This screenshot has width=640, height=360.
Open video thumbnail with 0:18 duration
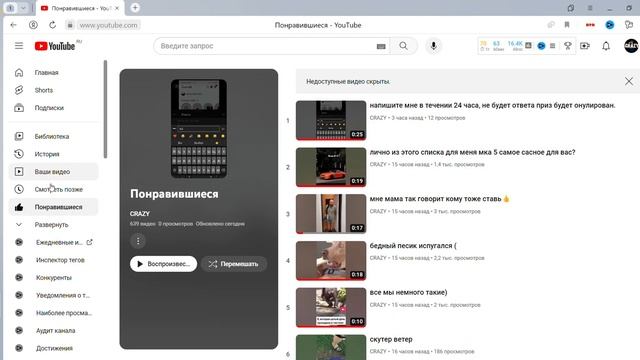point(331,260)
